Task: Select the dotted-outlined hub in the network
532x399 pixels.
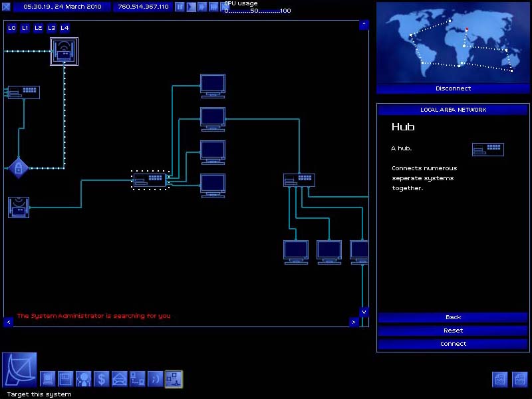Action: tap(150, 180)
